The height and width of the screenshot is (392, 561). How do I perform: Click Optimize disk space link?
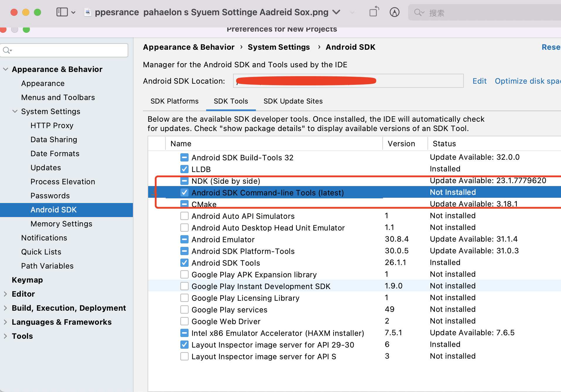[528, 81]
